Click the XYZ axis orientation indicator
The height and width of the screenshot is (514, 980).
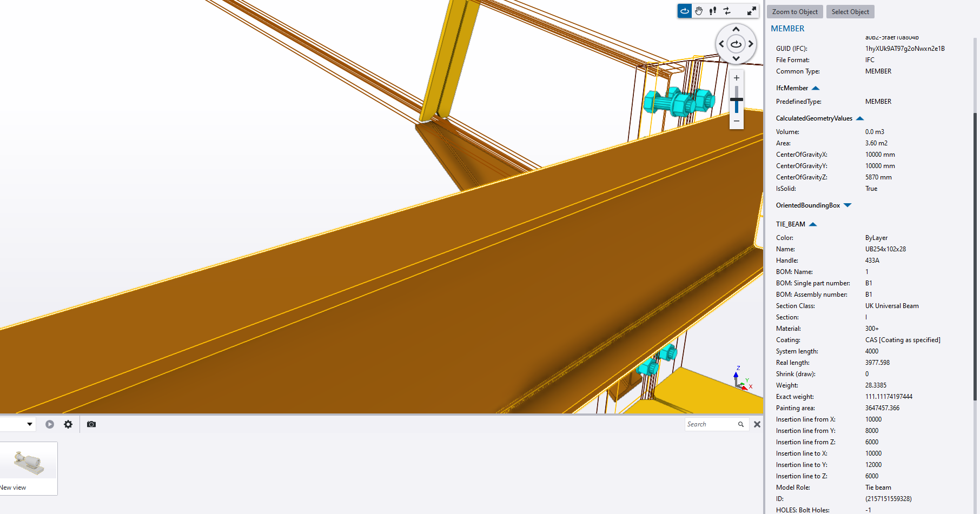pyautogui.click(x=741, y=378)
